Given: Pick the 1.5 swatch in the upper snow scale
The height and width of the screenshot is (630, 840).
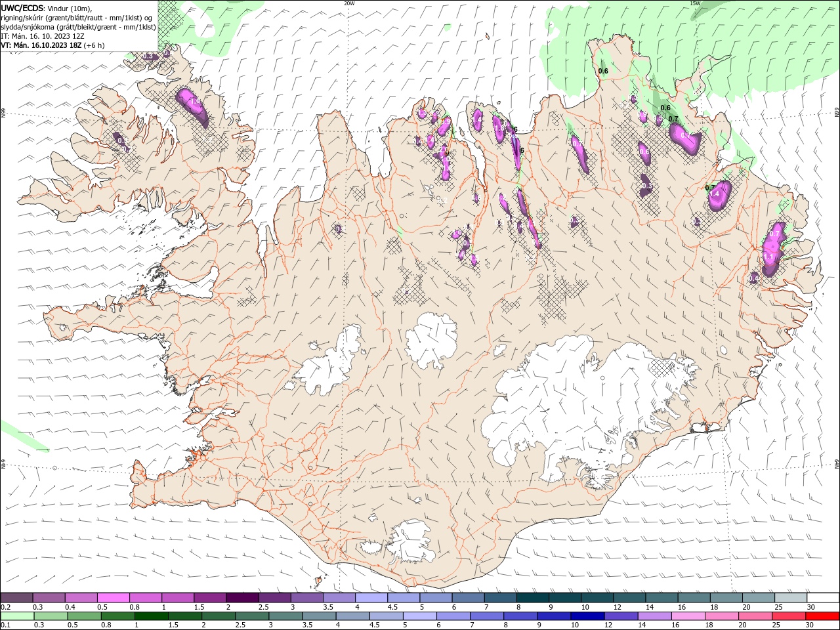Looking at the screenshot, I should (209, 597).
